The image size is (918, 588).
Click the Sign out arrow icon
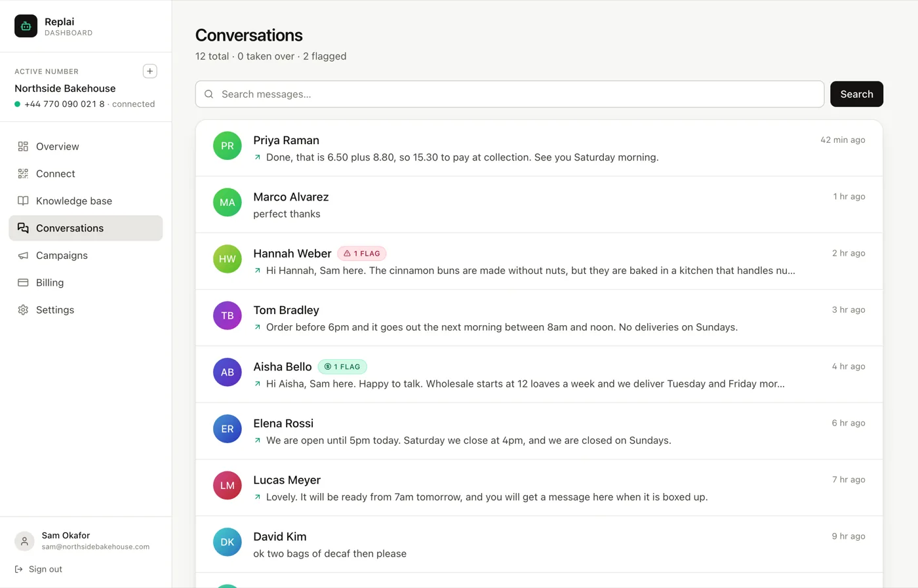(x=19, y=570)
